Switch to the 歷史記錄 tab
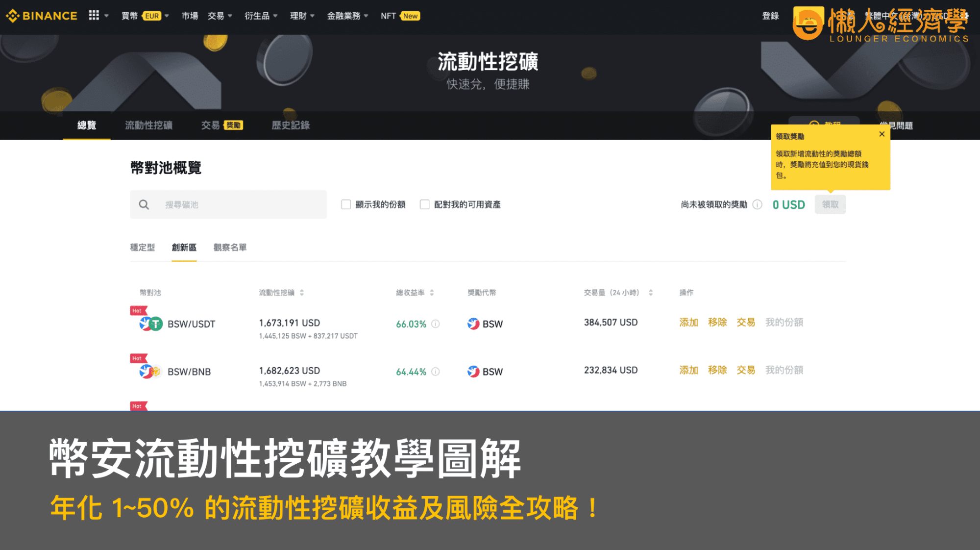Screen dimensions: 980x550 click(291, 125)
